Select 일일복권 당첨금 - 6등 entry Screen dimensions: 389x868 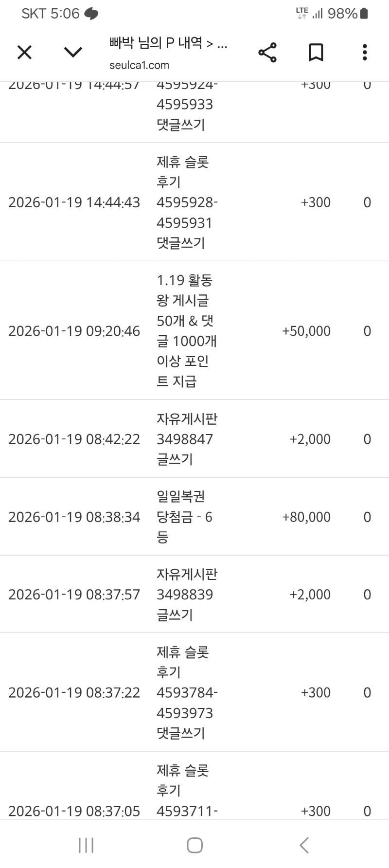184,517
